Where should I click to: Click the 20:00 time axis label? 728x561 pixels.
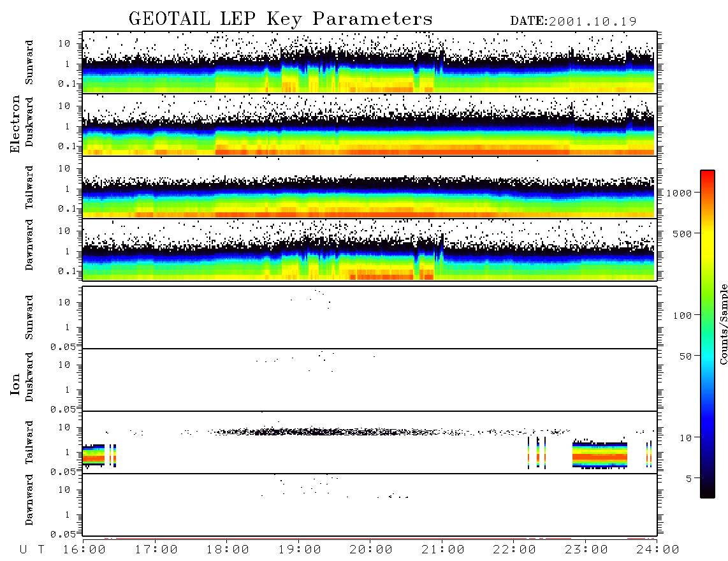372,550
